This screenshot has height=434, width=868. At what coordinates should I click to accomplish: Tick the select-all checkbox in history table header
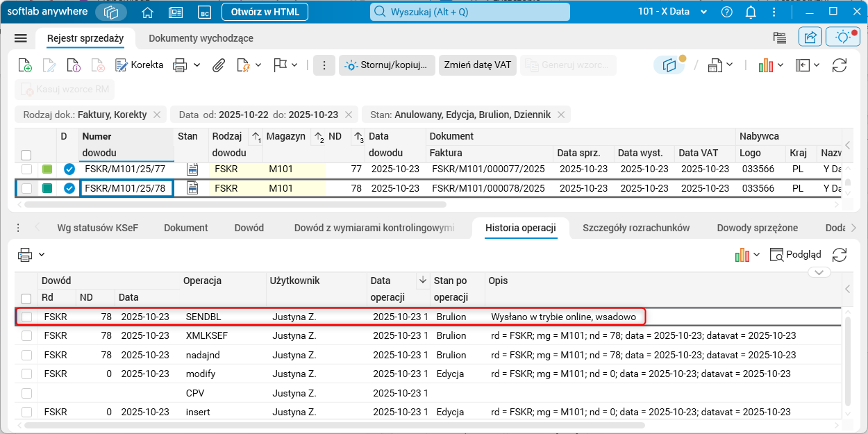[26, 299]
